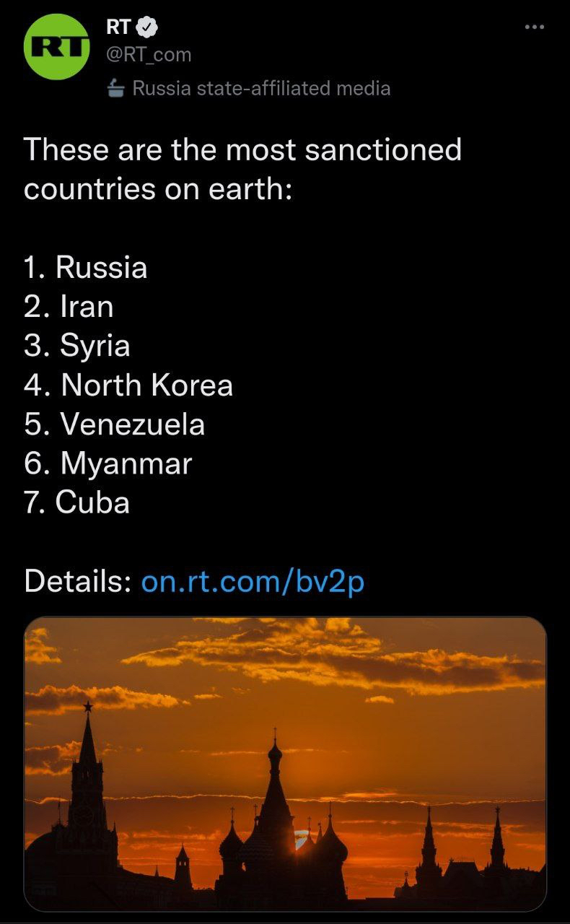Click the verified checkmark badge next to RT
This screenshot has width=570, height=924.
146,27
